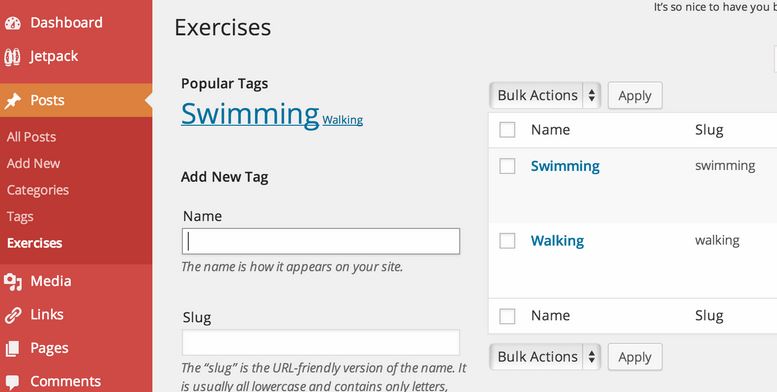Open the top Bulk Actions dropdown
The height and width of the screenshot is (392, 777).
[545, 95]
